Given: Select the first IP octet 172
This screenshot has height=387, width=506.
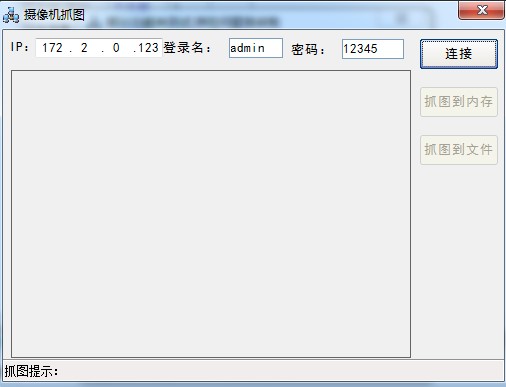Looking at the screenshot, I should pos(52,48).
